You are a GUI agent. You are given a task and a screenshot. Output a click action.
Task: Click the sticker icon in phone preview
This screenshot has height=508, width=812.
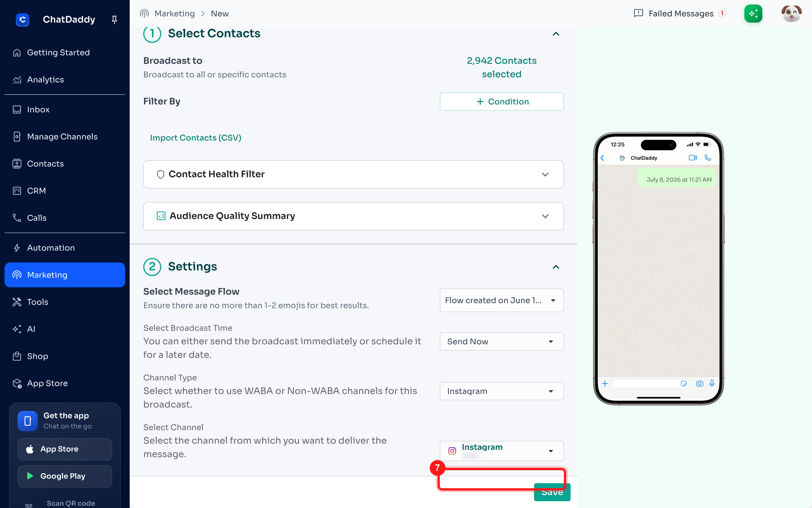pos(684,383)
